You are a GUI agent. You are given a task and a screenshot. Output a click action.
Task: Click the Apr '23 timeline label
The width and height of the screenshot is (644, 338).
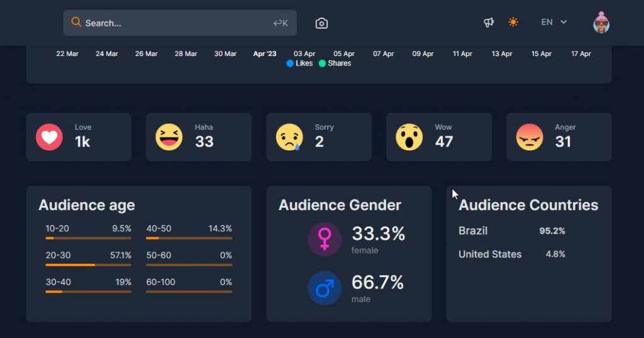(265, 54)
